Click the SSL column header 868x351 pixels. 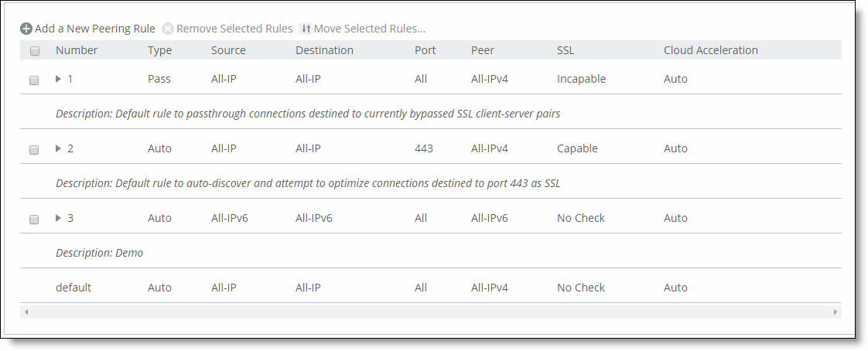566,50
